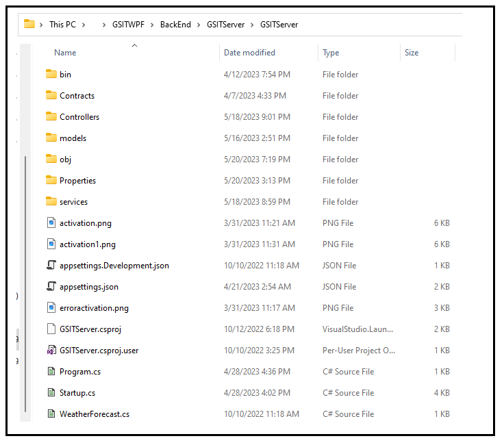
Task: Select the activation1.png file name
Action: 88,244
